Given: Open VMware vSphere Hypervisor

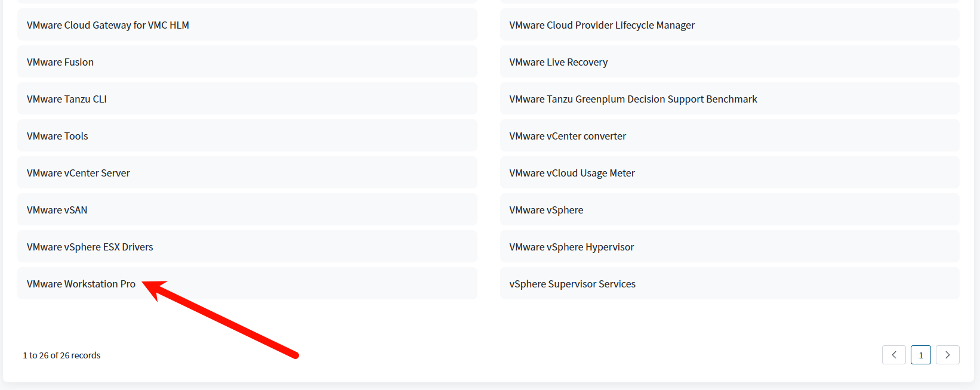Looking at the screenshot, I should point(571,247).
